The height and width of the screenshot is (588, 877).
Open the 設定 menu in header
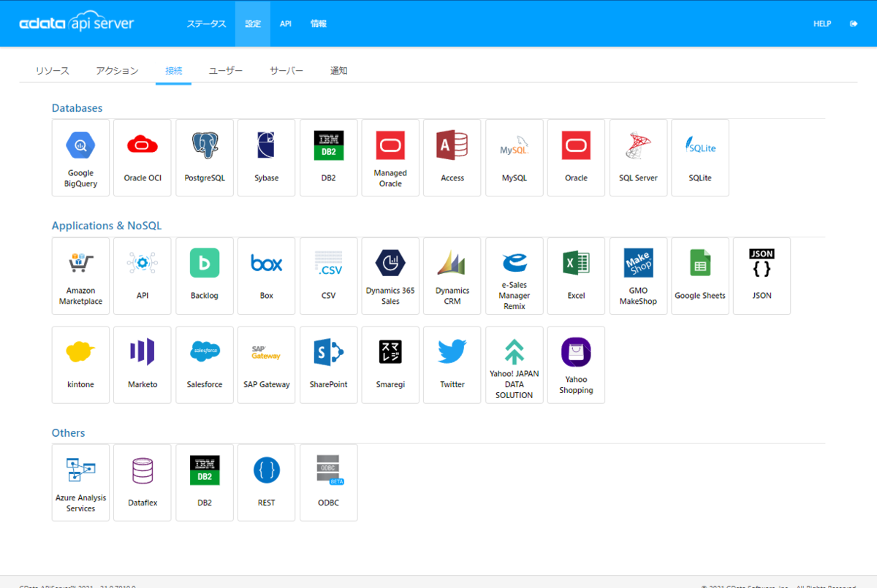[x=253, y=24]
